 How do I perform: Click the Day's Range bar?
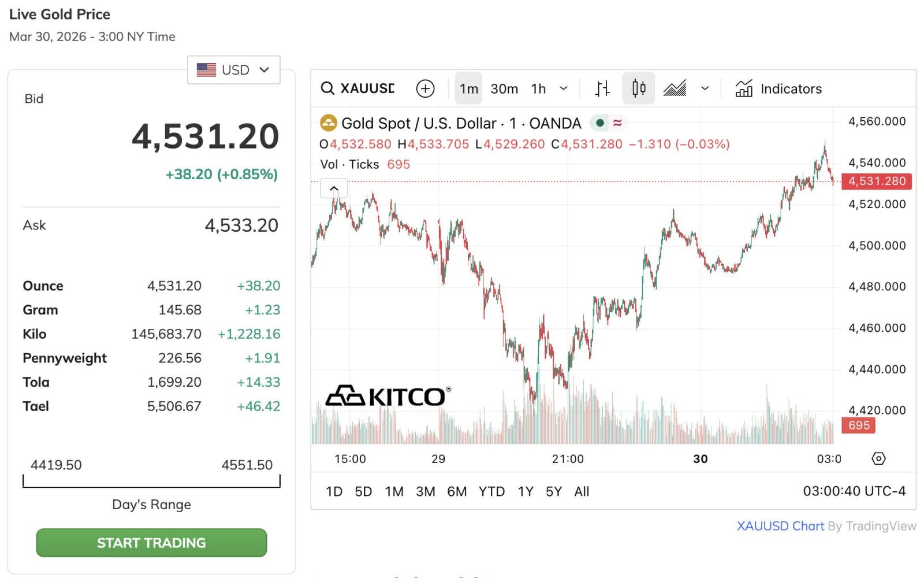(x=151, y=481)
